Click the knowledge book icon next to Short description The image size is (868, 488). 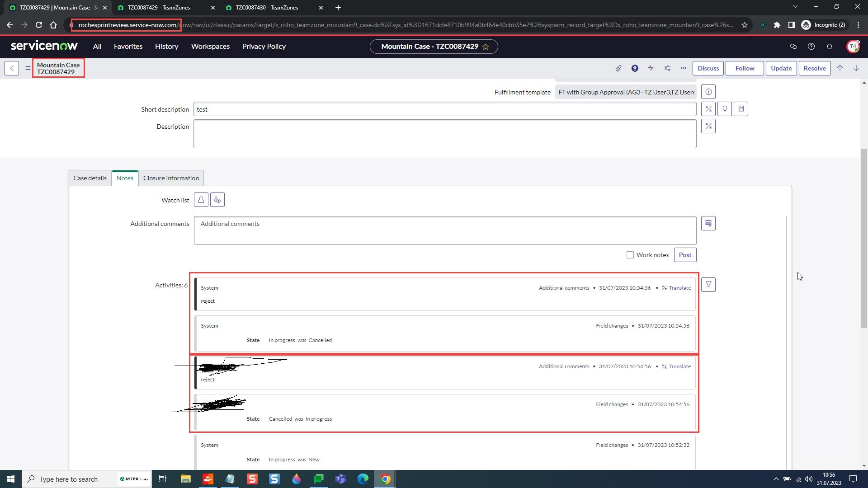741,109
